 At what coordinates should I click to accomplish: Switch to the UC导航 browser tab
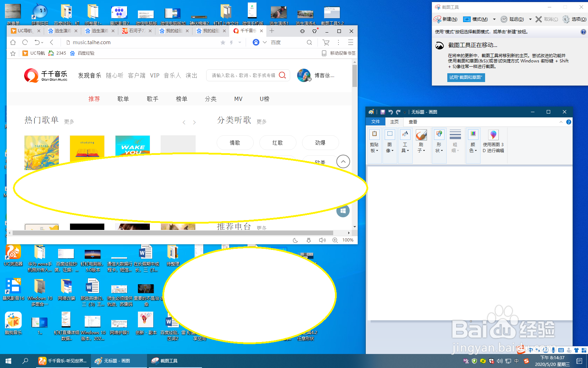tap(26, 31)
